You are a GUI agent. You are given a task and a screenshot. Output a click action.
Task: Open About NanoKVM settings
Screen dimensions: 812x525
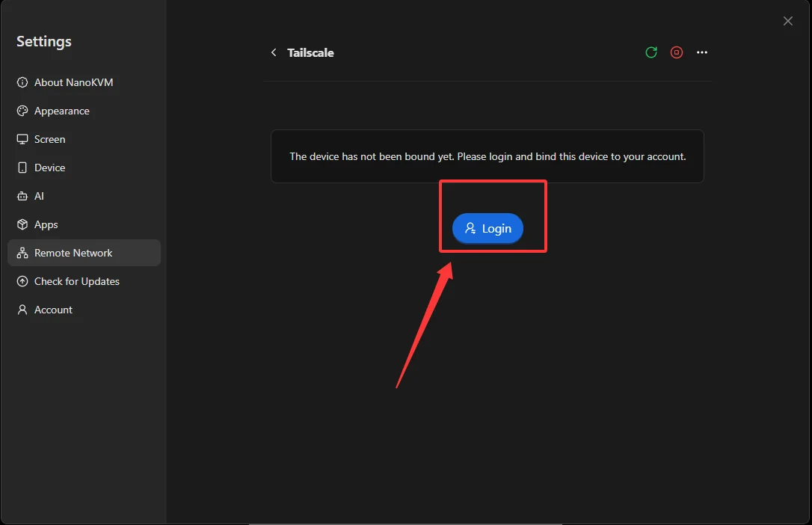(x=84, y=82)
